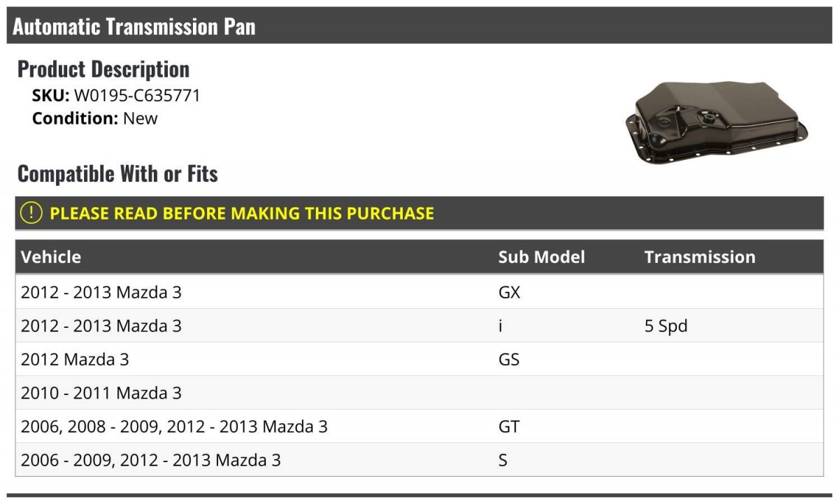This screenshot has width=839, height=504.
Task: Click the PLEASE READ BEFORE MAKING THIS PURCHASE banner
Action: [x=419, y=213]
